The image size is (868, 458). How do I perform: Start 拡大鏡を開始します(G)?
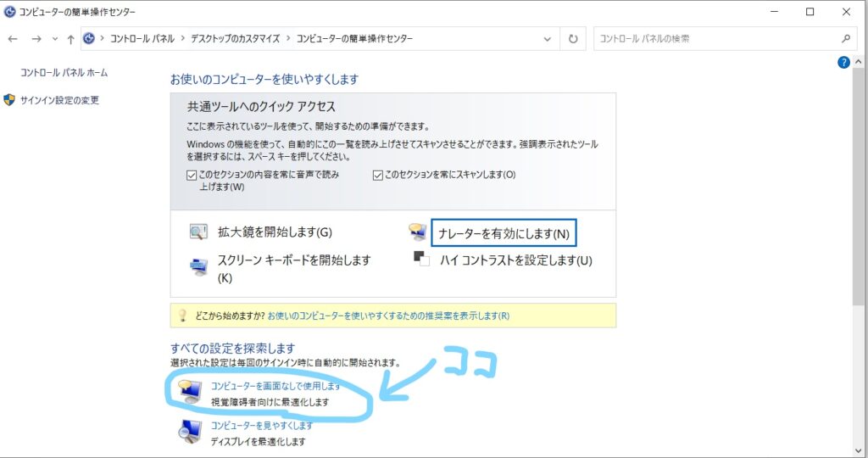(x=275, y=232)
